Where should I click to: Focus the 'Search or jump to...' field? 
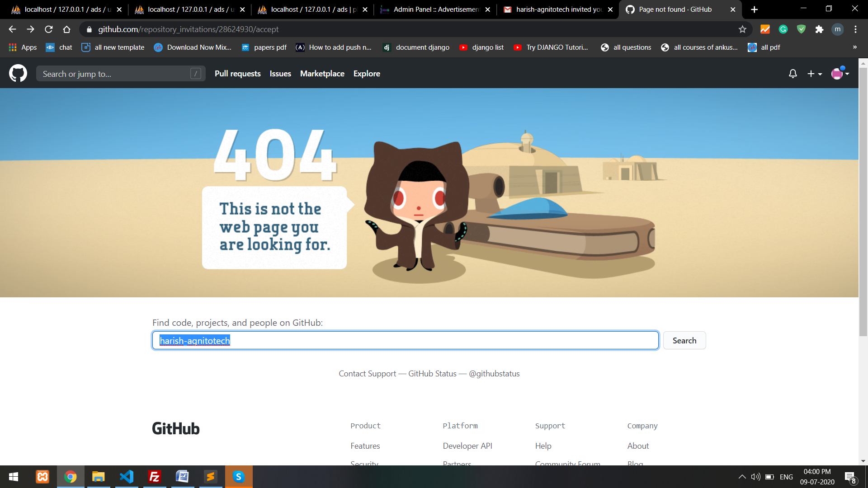(121, 74)
